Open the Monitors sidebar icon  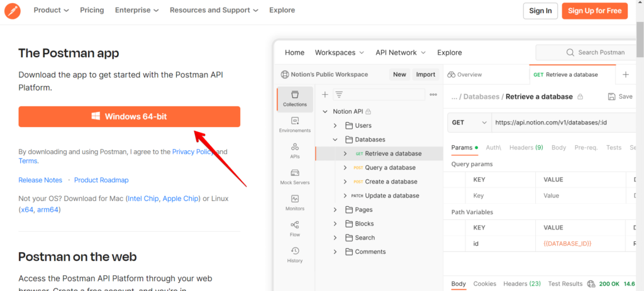point(294,203)
